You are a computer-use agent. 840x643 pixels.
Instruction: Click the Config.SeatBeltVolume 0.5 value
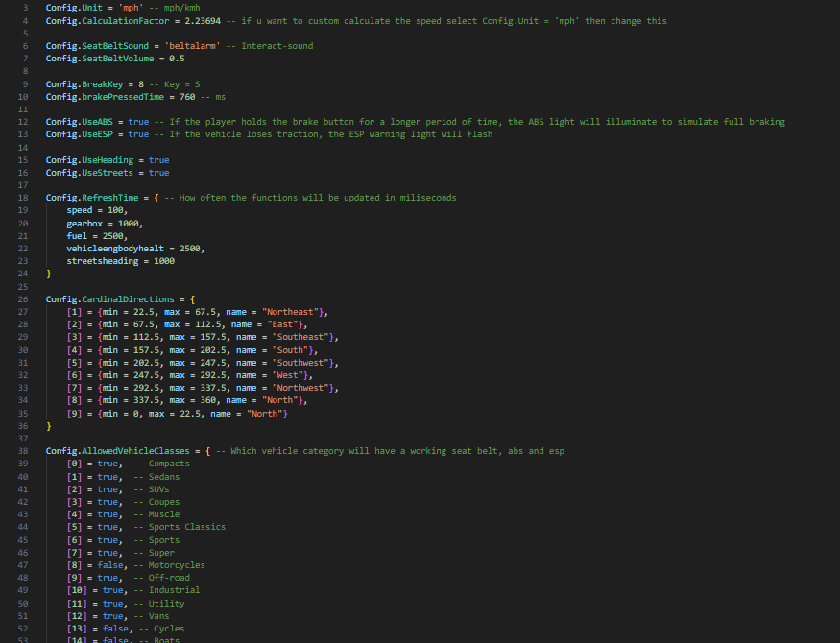click(177, 59)
